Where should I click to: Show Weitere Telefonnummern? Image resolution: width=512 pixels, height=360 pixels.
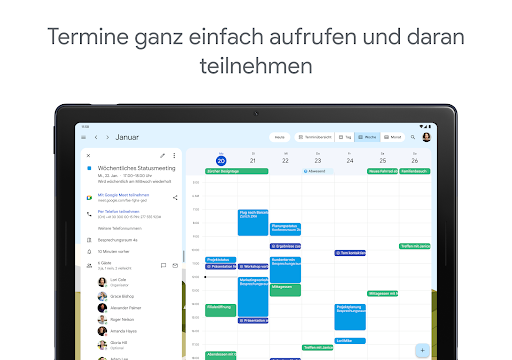click(120, 229)
